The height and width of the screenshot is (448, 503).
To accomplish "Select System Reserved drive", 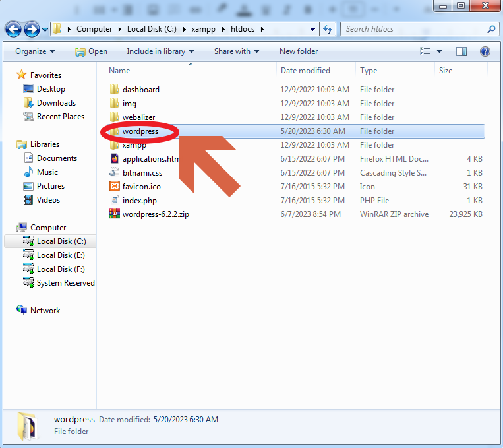I will 65,283.
